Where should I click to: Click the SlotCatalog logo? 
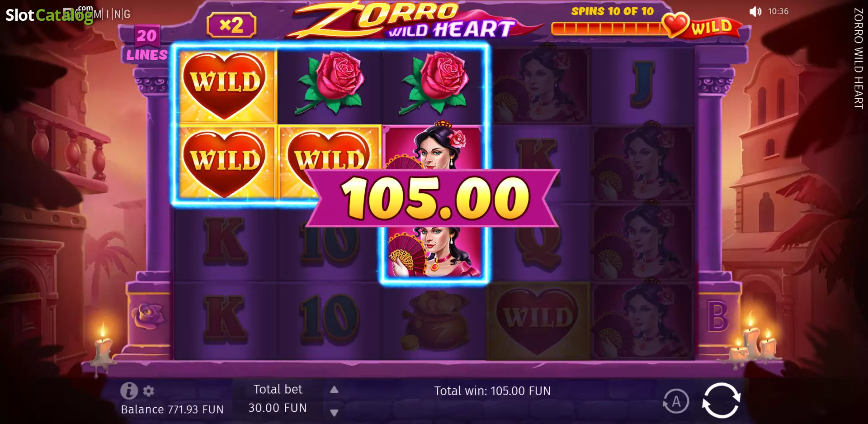point(49,14)
